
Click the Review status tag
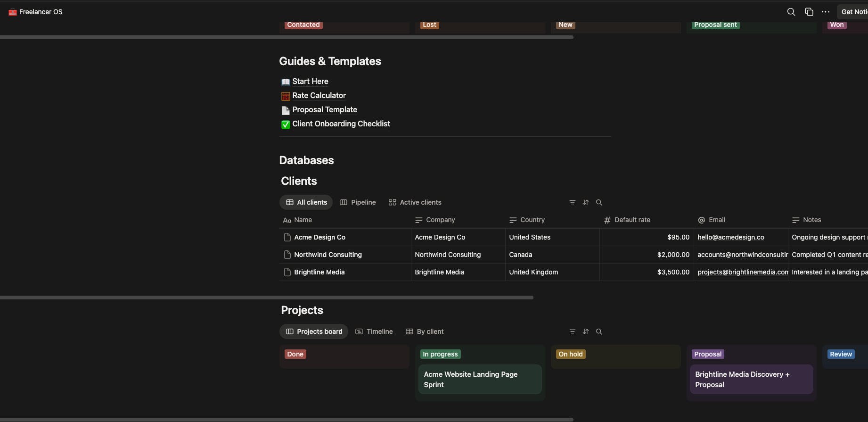(841, 354)
